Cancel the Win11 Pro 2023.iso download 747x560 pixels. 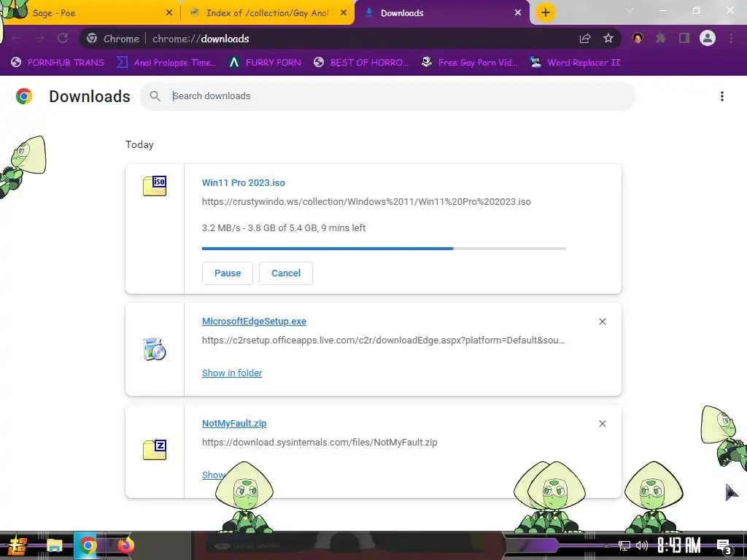(x=286, y=273)
